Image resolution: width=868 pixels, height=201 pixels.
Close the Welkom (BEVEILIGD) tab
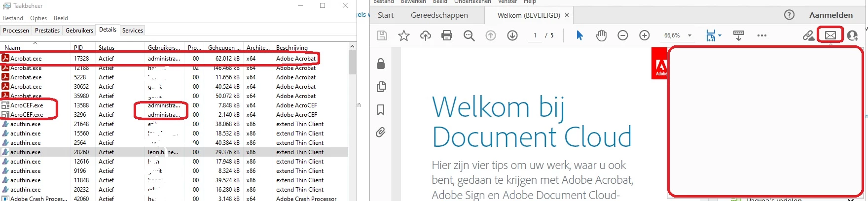point(567,15)
